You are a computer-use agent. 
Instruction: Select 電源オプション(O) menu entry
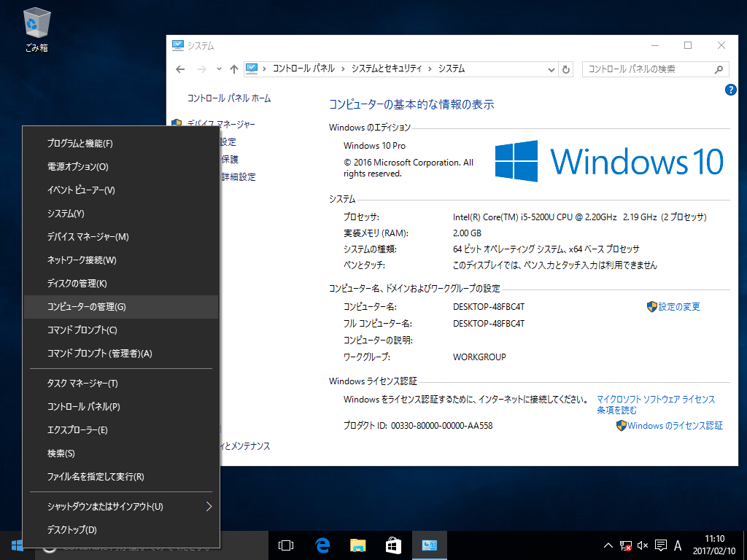121,167
